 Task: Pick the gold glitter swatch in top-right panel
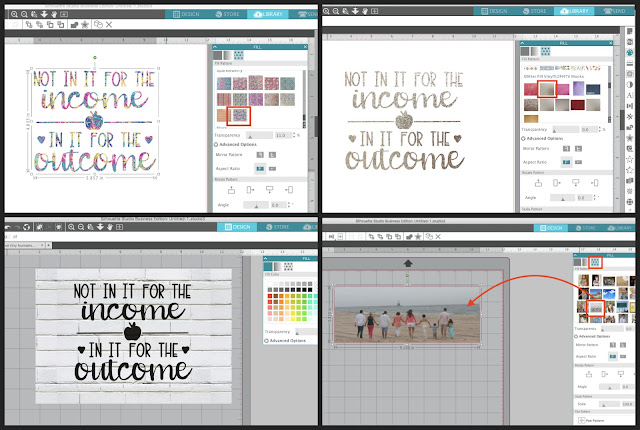(x=531, y=119)
